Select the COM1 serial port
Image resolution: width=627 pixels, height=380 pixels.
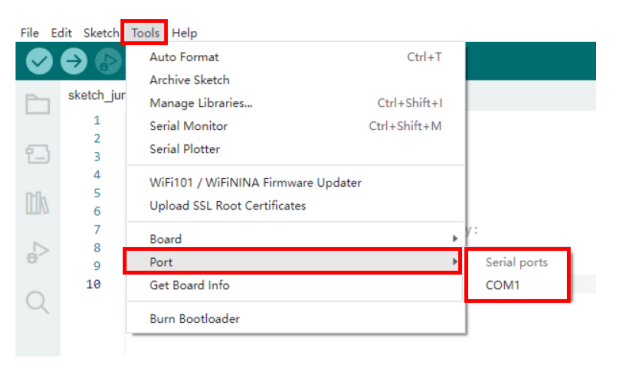click(x=502, y=285)
